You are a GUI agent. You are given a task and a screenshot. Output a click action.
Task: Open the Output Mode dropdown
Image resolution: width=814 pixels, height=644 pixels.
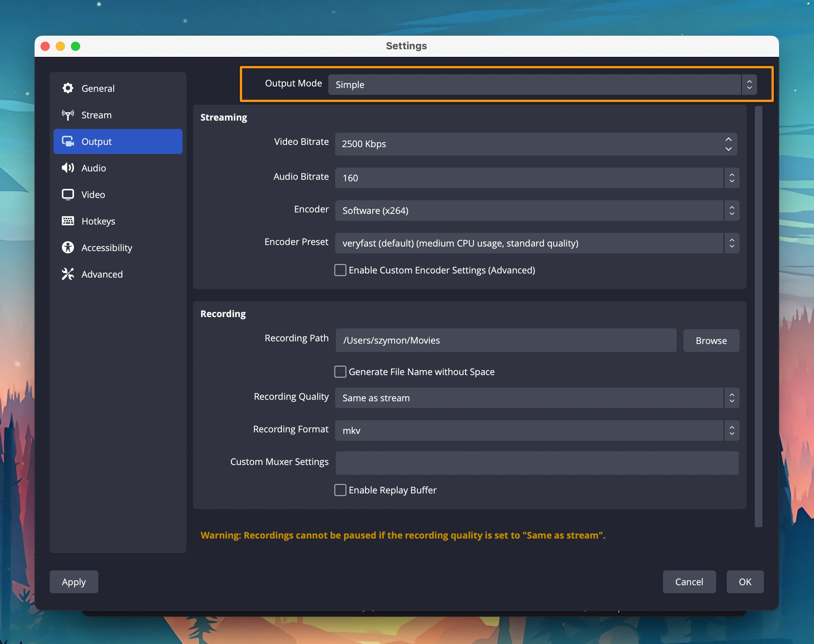[x=542, y=85]
